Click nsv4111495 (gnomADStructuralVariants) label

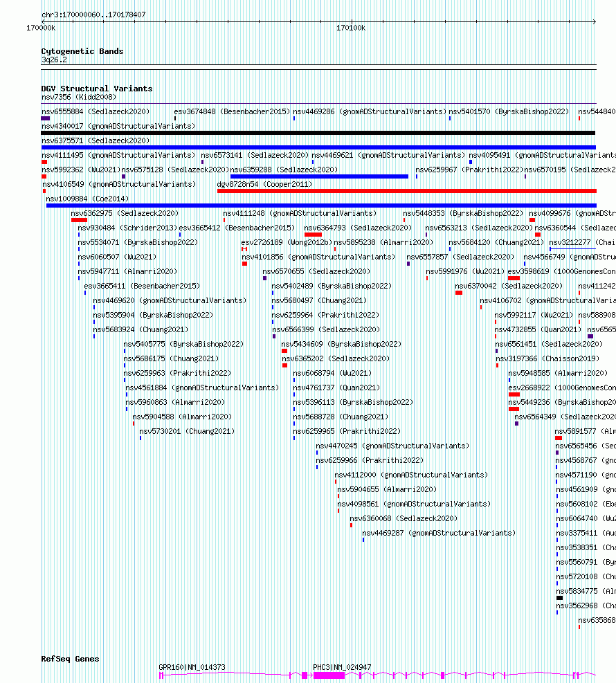(118, 155)
